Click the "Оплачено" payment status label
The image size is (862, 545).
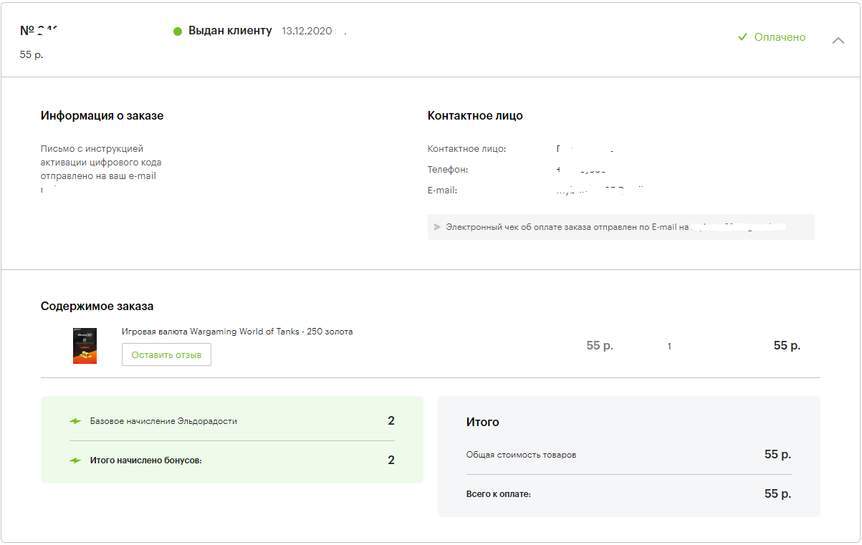[779, 37]
